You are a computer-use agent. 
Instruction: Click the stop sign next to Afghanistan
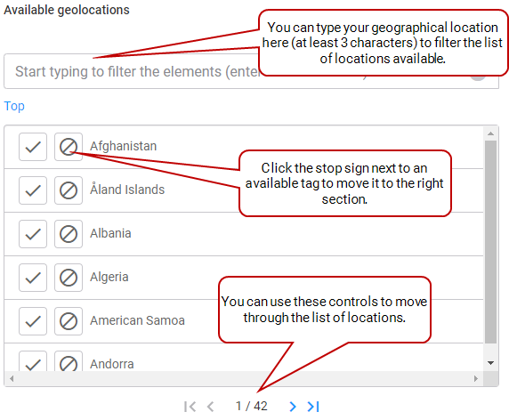[69, 147]
